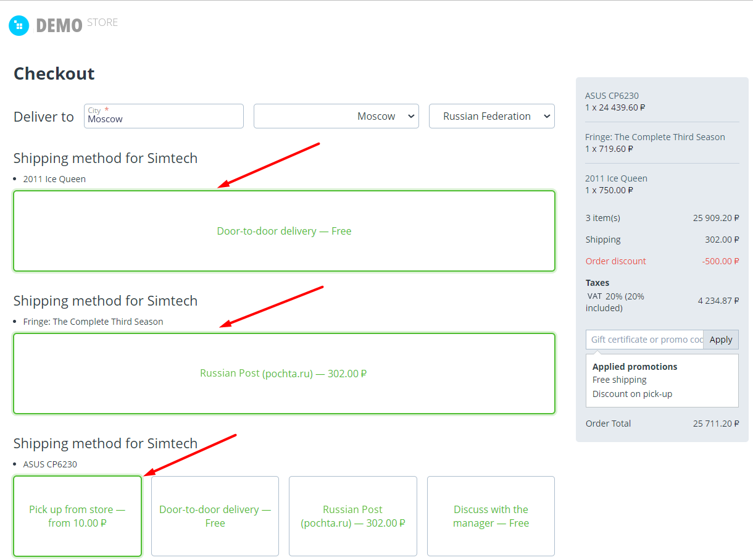Select Russian Post for Fringe Third Season

click(284, 374)
